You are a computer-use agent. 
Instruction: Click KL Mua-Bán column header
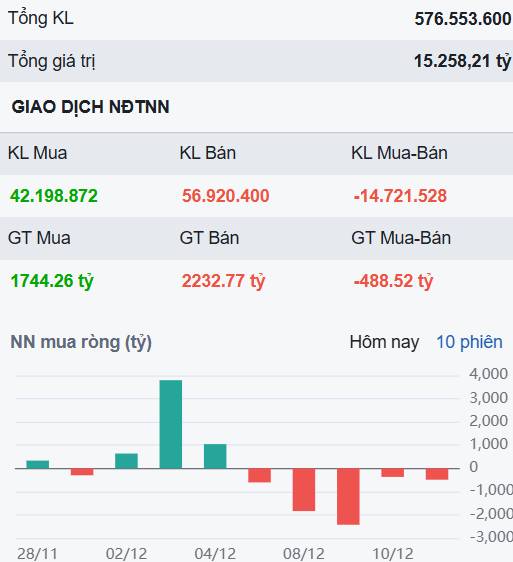(399, 153)
